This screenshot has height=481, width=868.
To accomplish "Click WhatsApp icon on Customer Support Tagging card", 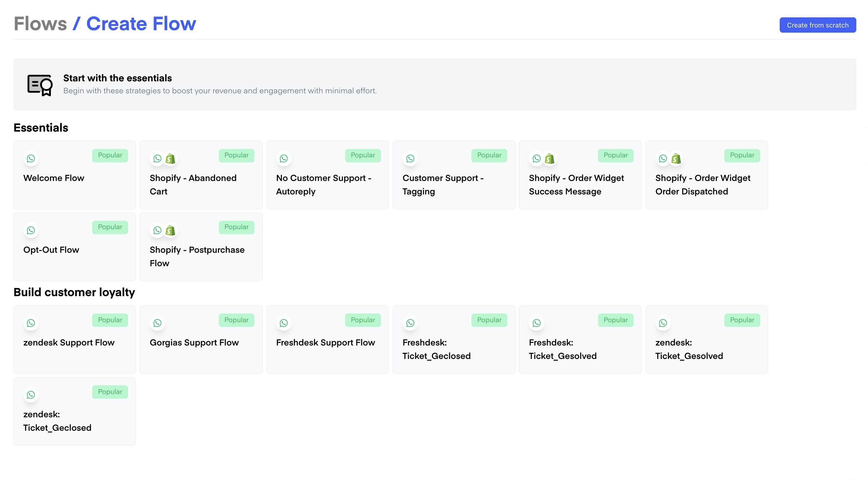I will tap(410, 158).
